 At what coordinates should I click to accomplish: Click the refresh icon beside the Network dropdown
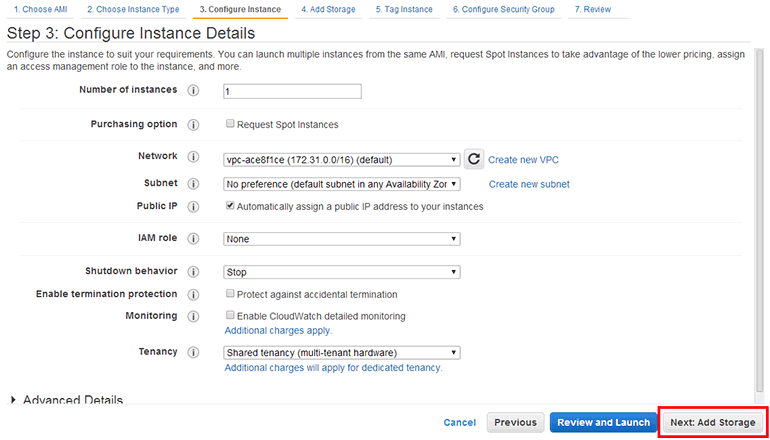coord(474,159)
